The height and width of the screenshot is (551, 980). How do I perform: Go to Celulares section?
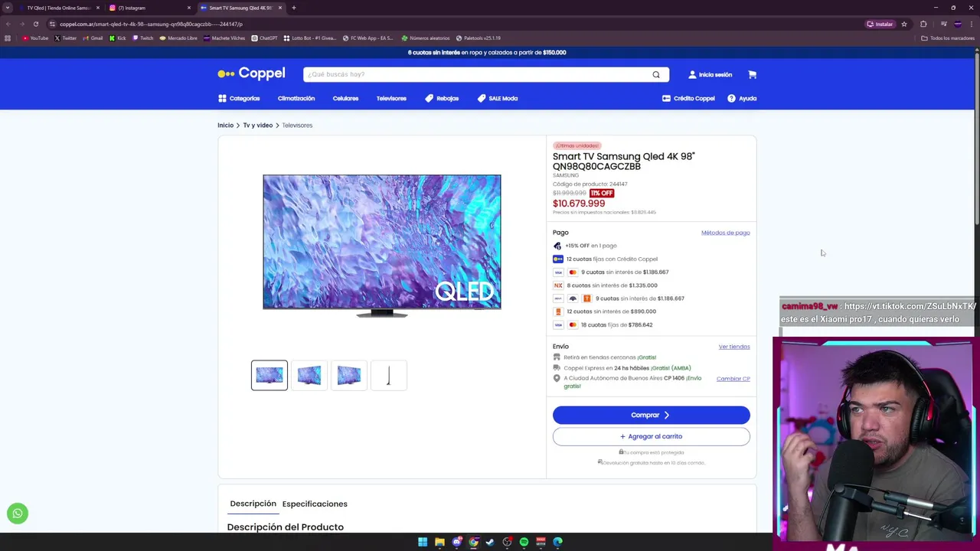coord(345,98)
